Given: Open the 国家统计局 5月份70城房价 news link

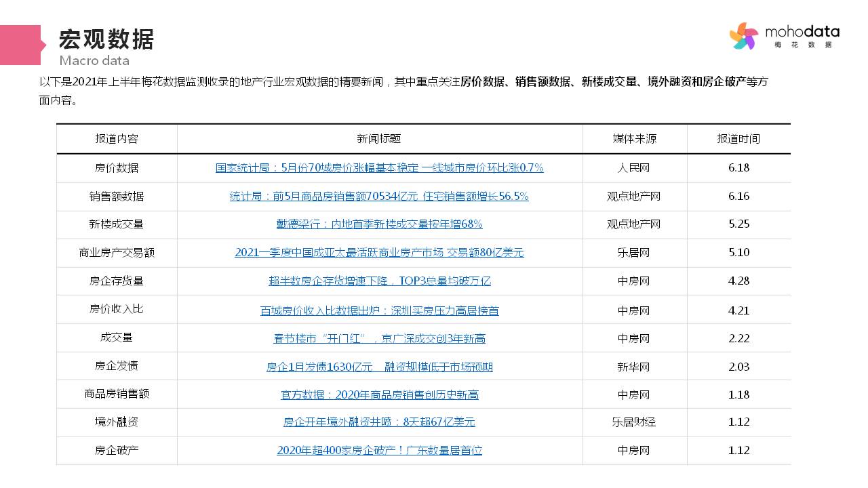Looking at the screenshot, I should (x=379, y=167).
